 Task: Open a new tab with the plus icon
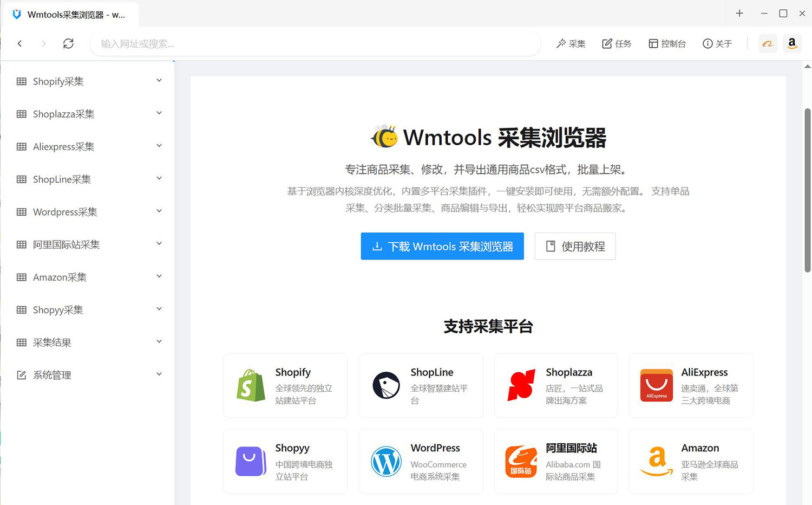pos(739,13)
